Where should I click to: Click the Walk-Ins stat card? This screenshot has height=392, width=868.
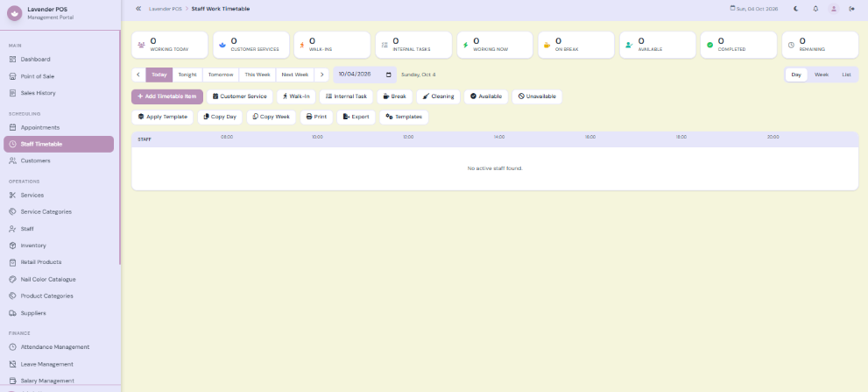332,45
